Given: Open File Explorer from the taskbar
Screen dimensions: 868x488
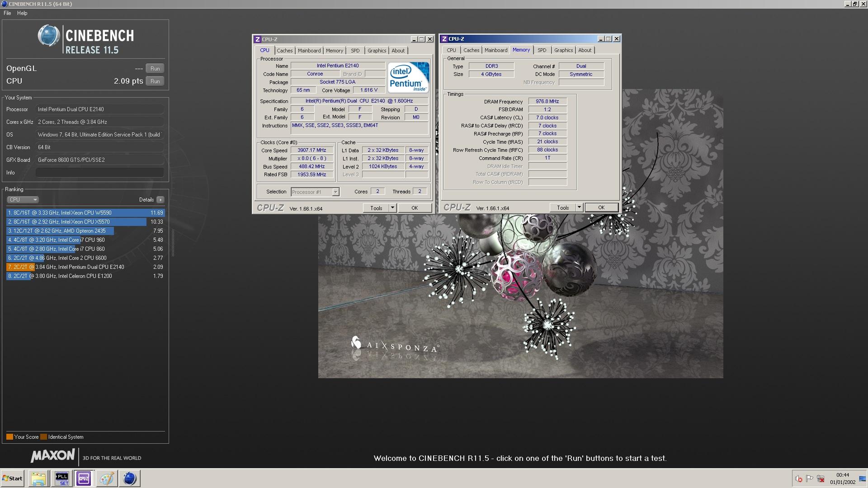Looking at the screenshot, I should click(x=38, y=479).
